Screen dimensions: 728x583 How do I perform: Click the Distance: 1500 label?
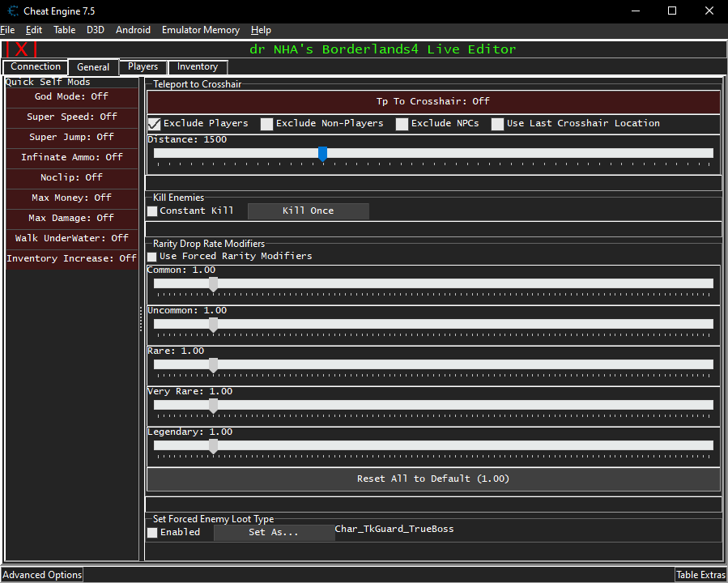point(187,140)
